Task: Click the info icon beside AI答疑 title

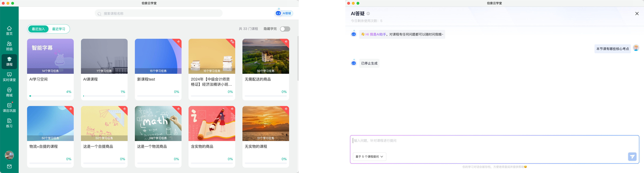Action: pyautogui.click(x=368, y=14)
